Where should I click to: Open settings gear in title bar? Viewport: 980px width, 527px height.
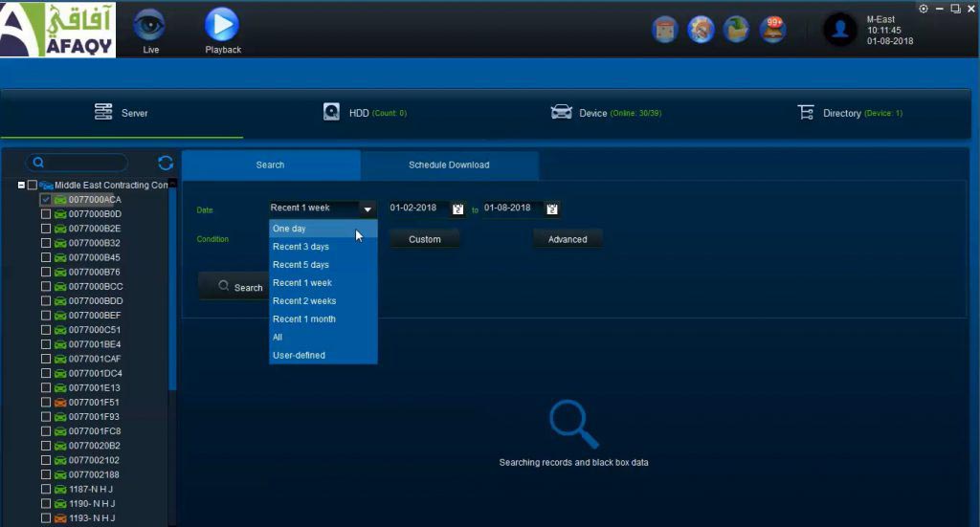924,9
